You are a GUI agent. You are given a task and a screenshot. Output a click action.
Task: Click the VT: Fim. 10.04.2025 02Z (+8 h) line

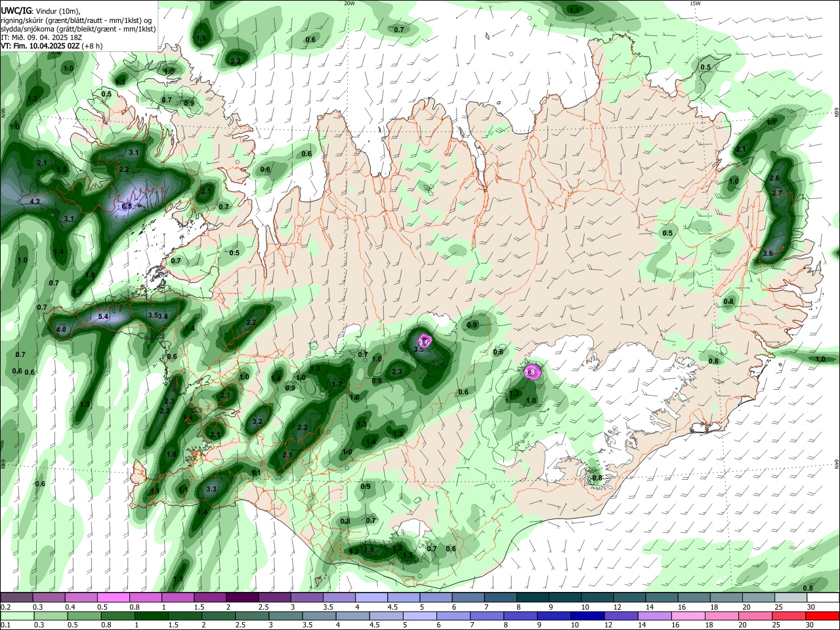pyautogui.click(x=52, y=46)
